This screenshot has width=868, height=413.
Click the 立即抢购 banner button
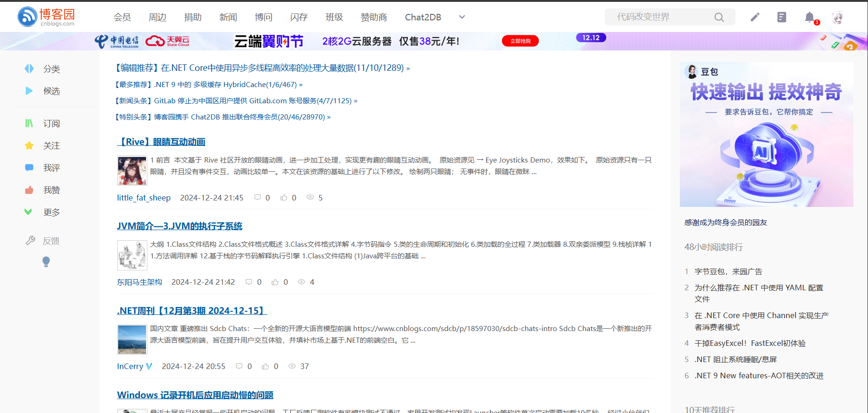pyautogui.click(x=520, y=41)
